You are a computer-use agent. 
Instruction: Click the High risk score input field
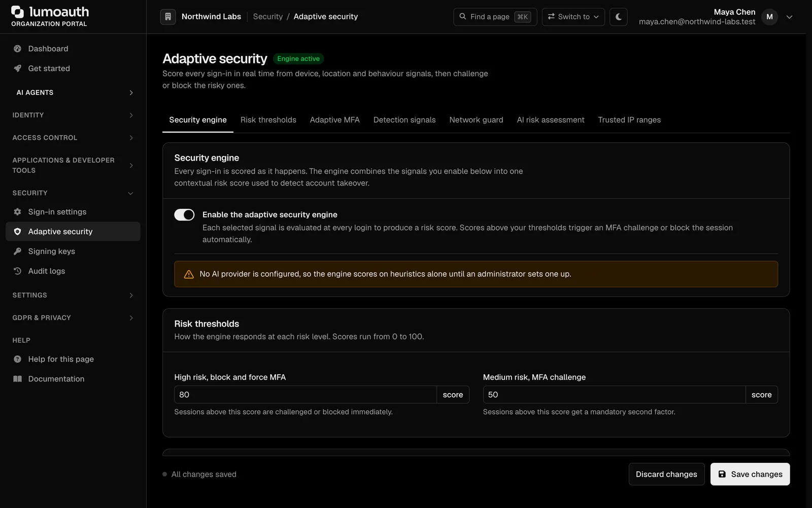pyautogui.click(x=305, y=395)
